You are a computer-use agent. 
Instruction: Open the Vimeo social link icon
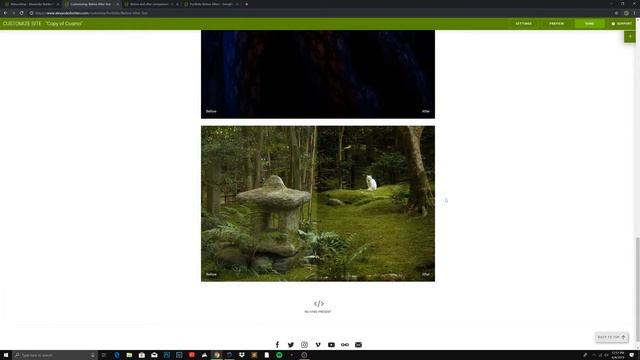point(318,345)
